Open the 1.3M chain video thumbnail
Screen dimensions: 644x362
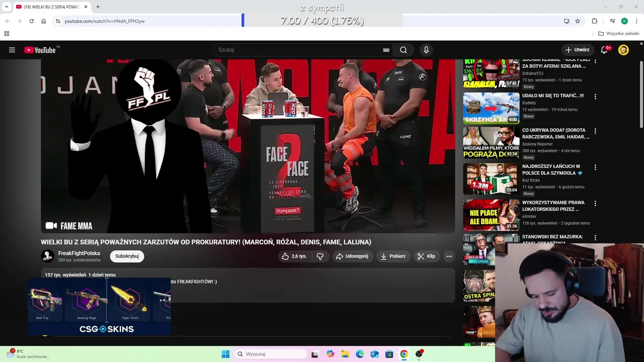pyautogui.click(x=491, y=178)
